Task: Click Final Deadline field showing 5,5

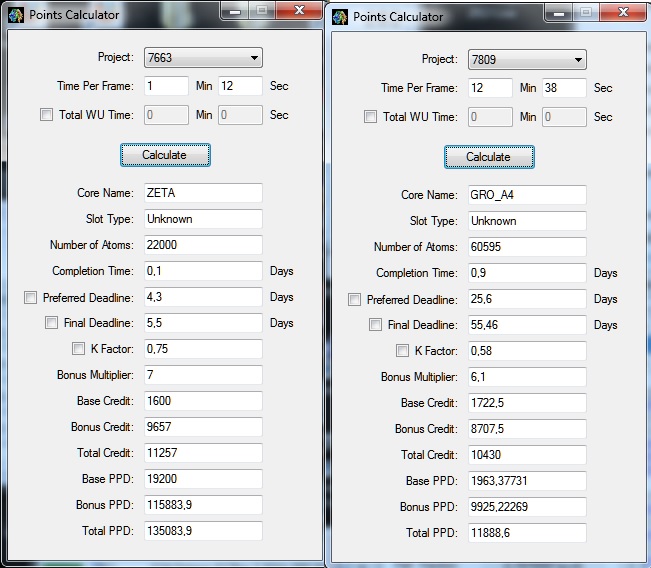Action: point(203,323)
